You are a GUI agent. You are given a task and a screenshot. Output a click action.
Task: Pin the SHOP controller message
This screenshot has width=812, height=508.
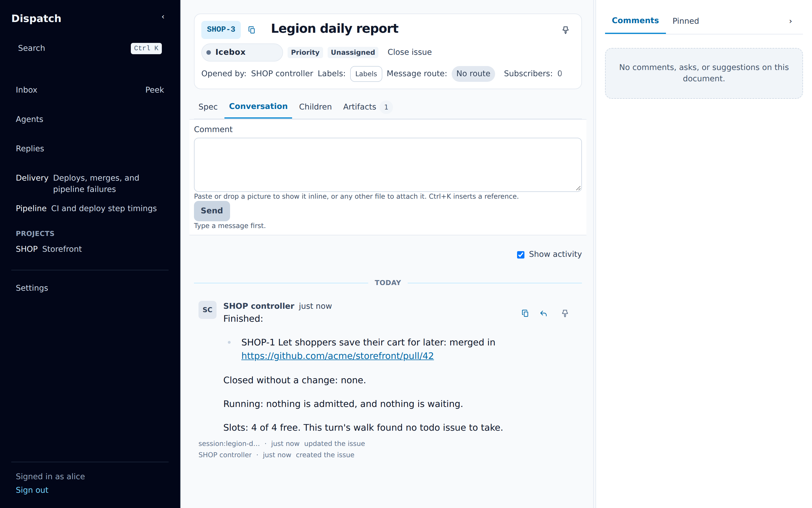565,313
